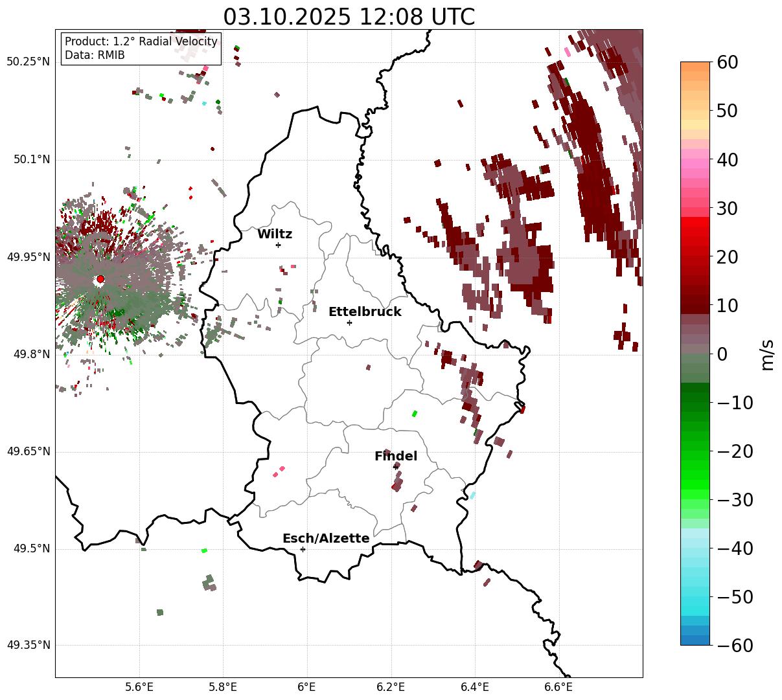Click the 6.2°E longitude tick label
The width and height of the screenshot is (782, 700).
tap(391, 687)
